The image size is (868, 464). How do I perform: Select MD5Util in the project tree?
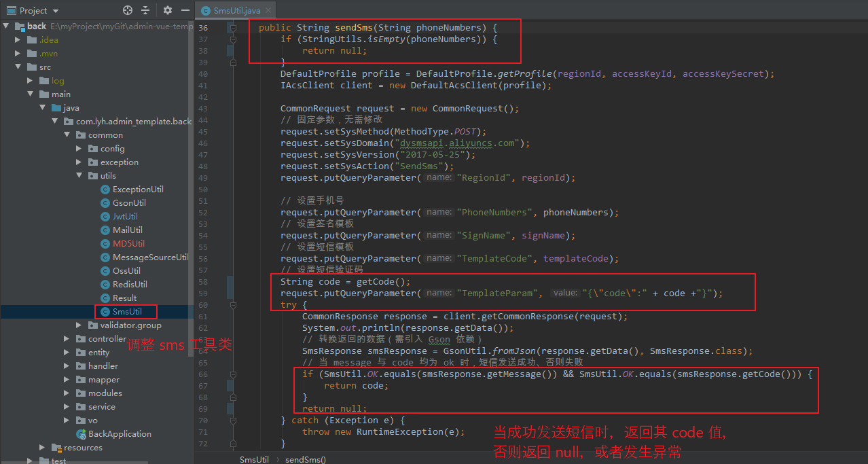(128, 244)
